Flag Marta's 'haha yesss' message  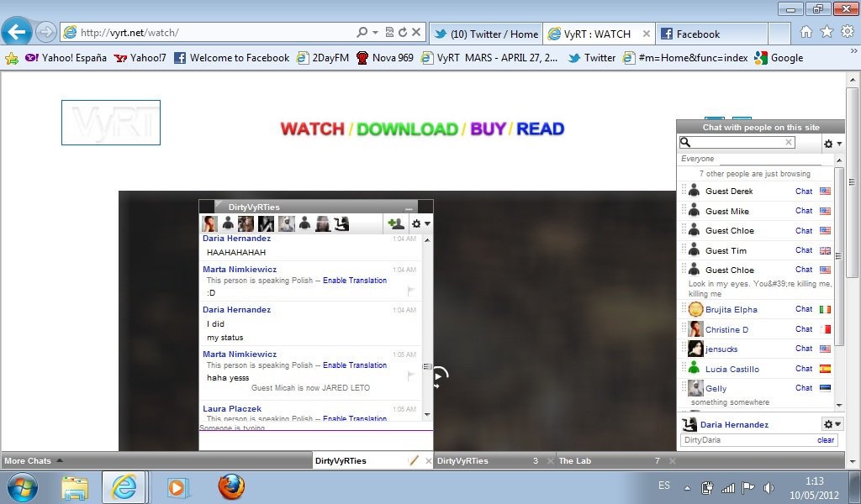coord(410,375)
